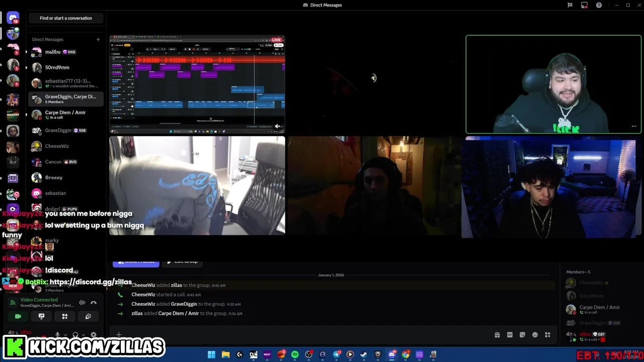This screenshot has height=362, width=644.
Task: Share your screen from voice panel
Action: (41, 316)
